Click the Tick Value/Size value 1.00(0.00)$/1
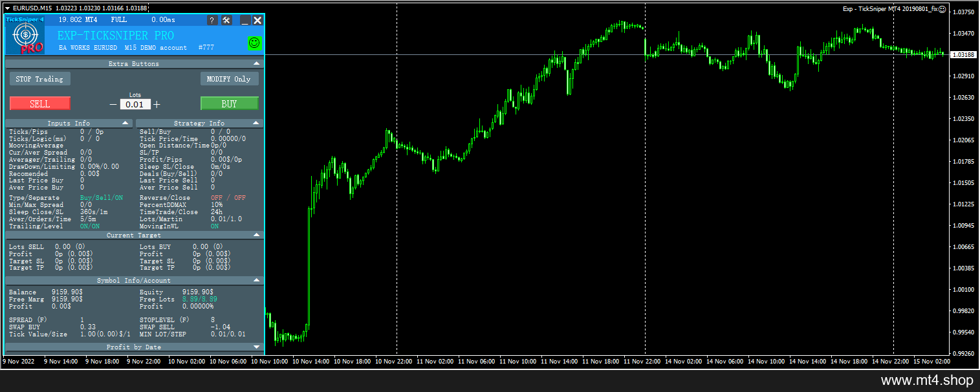Screen dimensions: 980x392 pyautogui.click(x=106, y=334)
